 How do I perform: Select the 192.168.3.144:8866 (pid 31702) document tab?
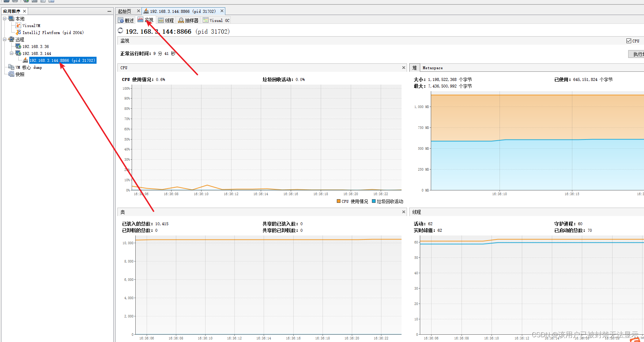tap(183, 11)
